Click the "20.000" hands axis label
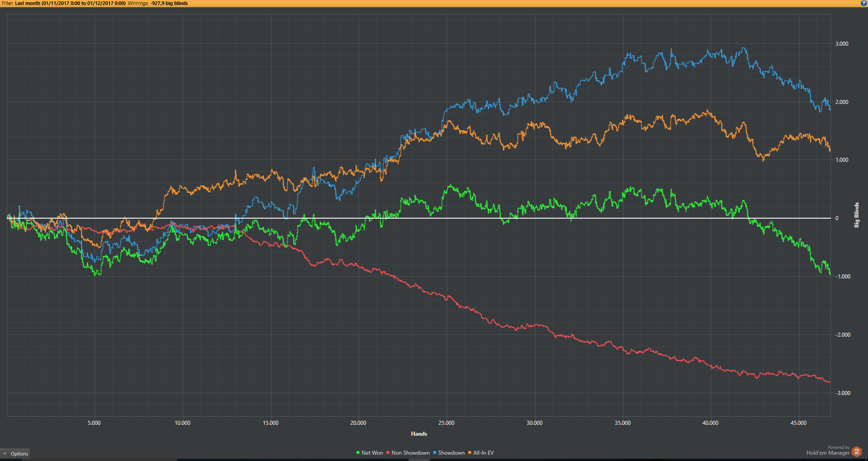Image resolution: width=868 pixels, height=461 pixels. coord(358,423)
